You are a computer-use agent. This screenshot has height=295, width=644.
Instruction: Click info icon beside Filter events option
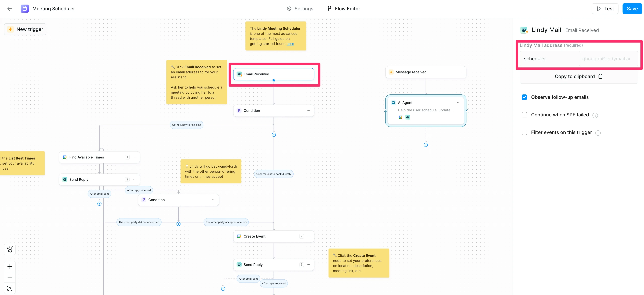pos(598,133)
